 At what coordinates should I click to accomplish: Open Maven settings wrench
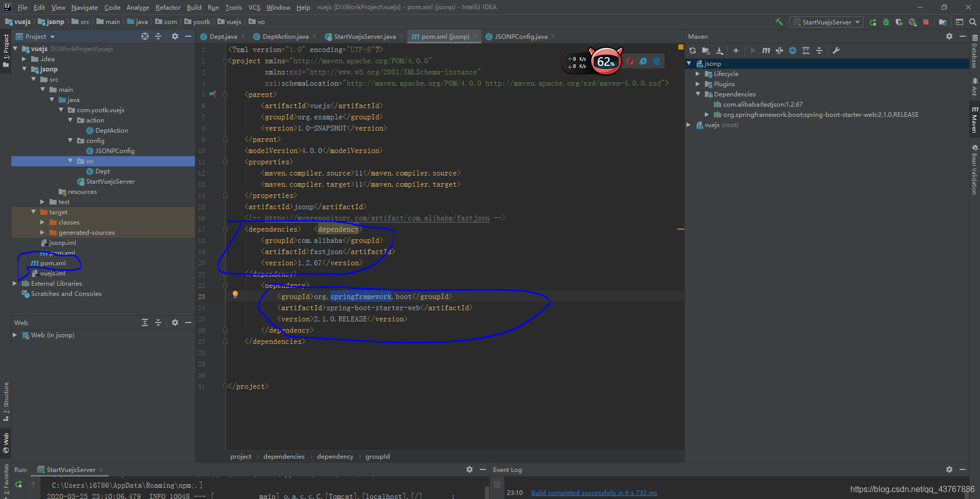coord(836,51)
